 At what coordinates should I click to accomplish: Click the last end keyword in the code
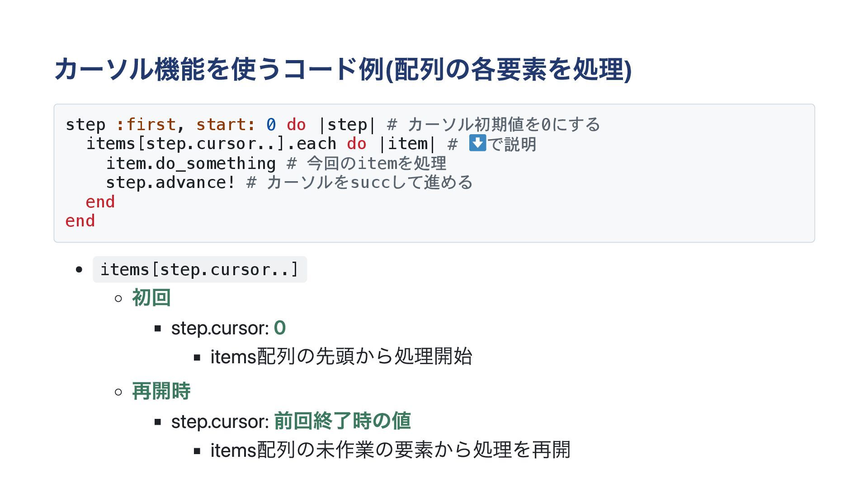[80, 221]
